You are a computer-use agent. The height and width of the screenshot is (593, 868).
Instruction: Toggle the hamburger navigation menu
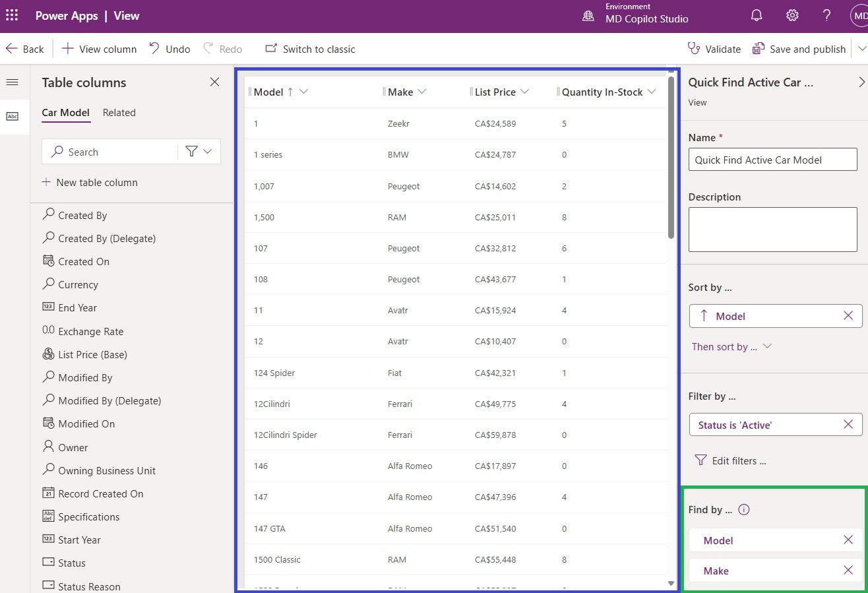point(12,82)
